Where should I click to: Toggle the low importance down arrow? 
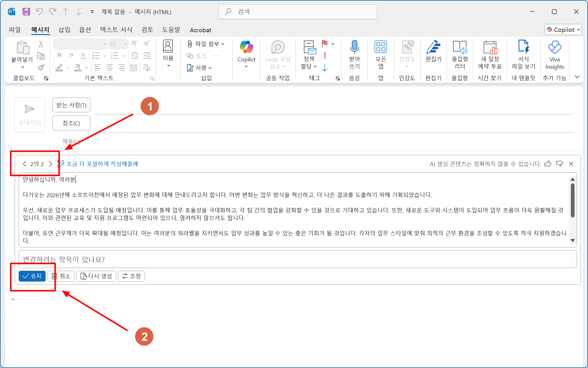[325, 68]
